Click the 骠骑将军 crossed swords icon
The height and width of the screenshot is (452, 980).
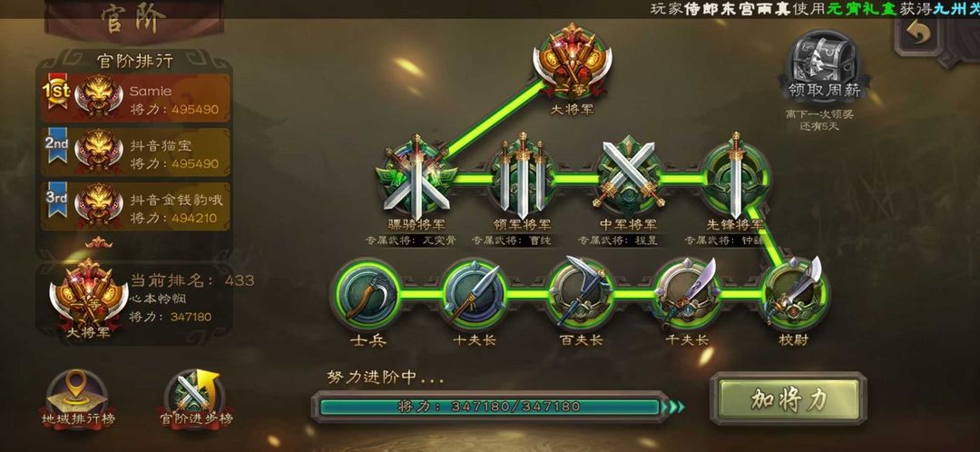(417, 177)
